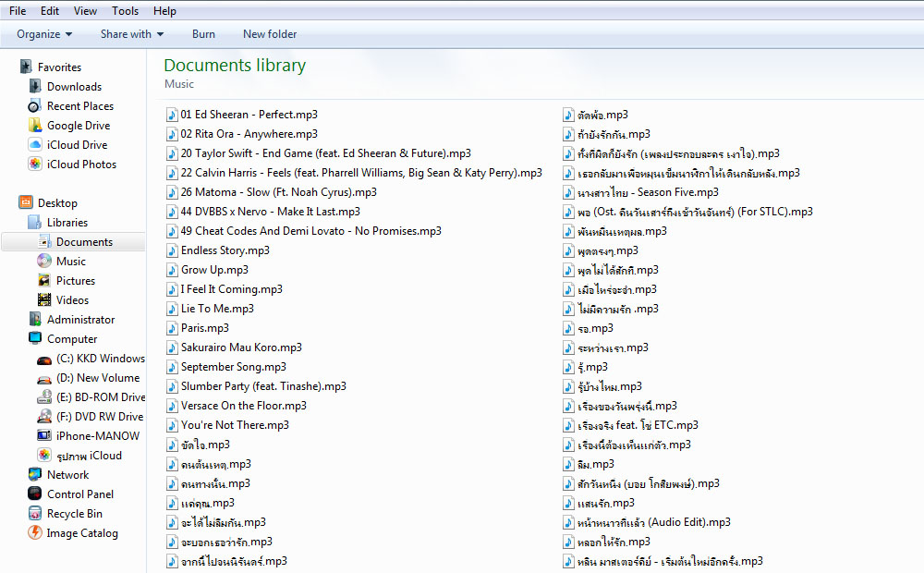Screen dimensions: 924x573
Task: Click the Recycle Bin icon
Action: click(x=35, y=514)
